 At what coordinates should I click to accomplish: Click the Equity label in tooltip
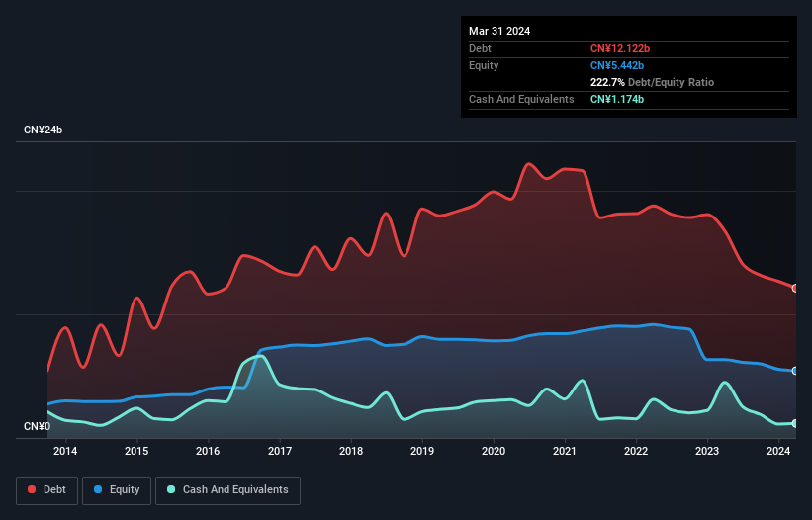[x=484, y=65]
